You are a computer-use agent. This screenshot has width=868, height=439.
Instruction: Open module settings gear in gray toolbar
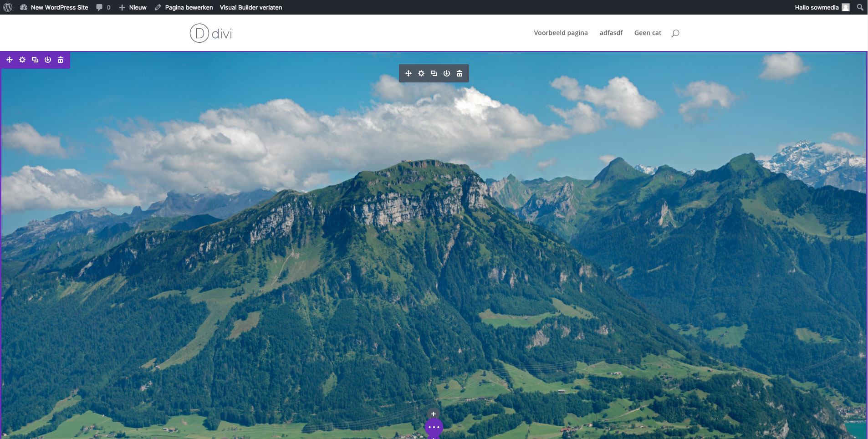point(421,73)
